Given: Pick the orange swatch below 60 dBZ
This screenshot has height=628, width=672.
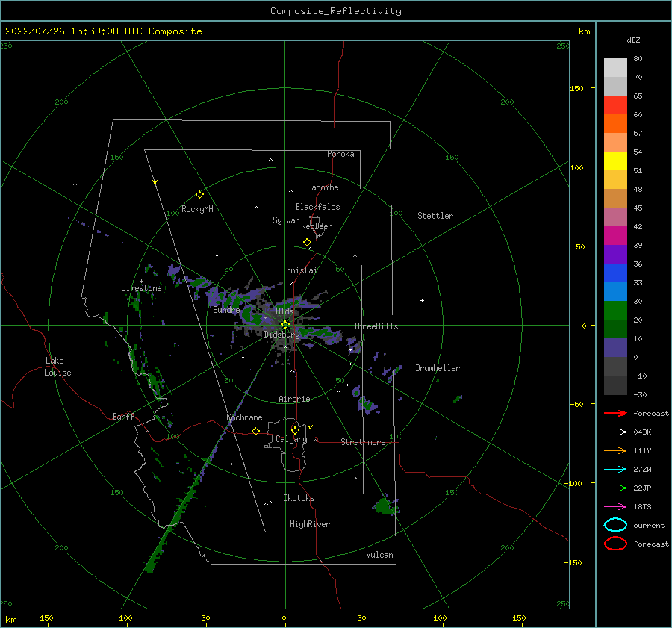Looking at the screenshot, I should tap(615, 123).
